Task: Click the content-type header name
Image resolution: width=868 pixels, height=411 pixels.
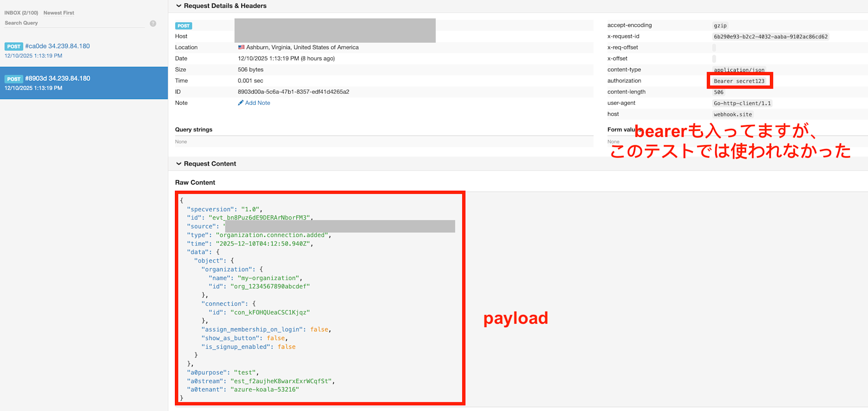Action: pyautogui.click(x=624, y=70)
